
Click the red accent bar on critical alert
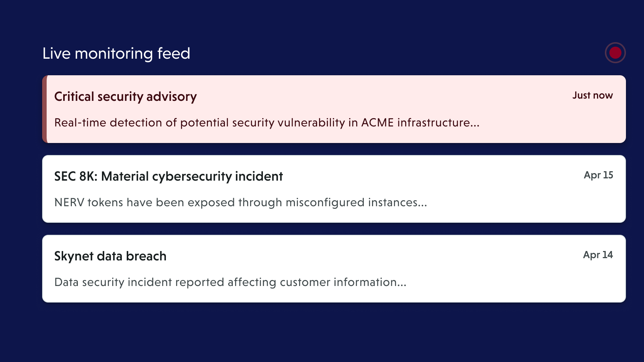(x=44, y=109)
